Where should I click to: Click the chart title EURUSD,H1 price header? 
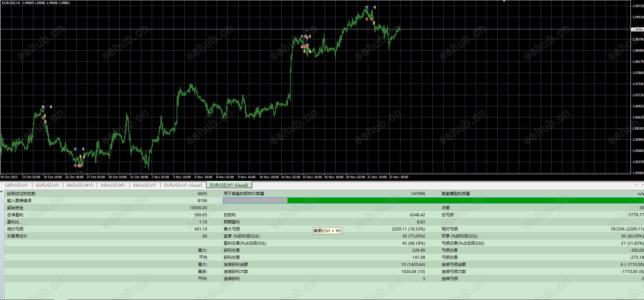36,3
